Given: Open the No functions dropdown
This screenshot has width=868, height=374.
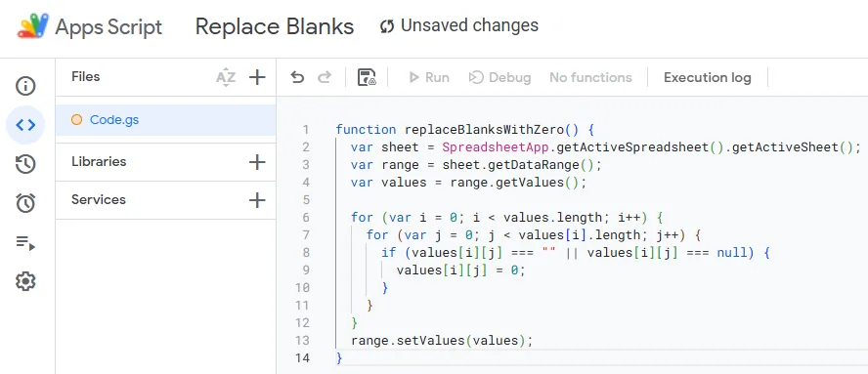Looking at the screenshot, I should pos(590,77).
